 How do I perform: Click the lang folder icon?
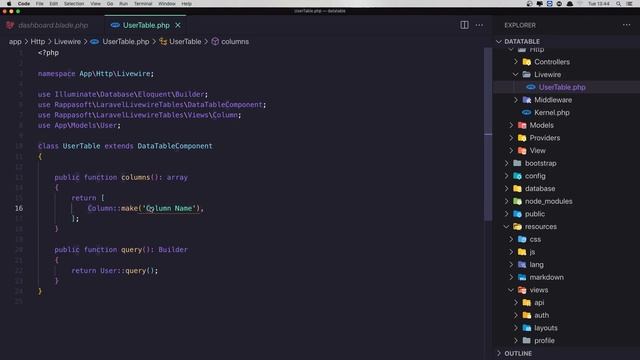[522, 264]
